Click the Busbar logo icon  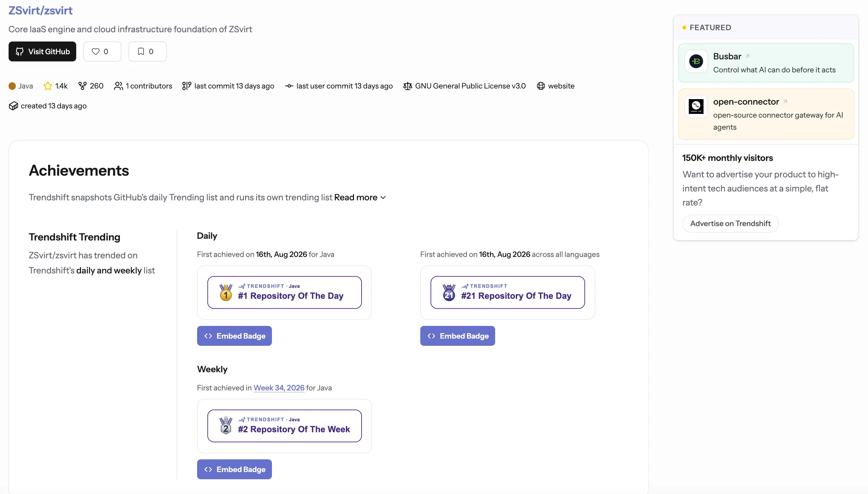(x=696, y=61)
